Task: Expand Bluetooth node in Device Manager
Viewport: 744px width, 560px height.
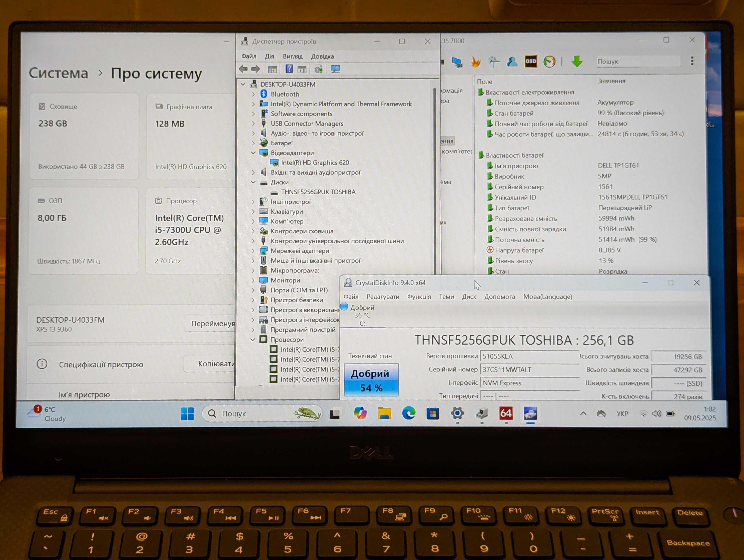Action: [253, 94]
